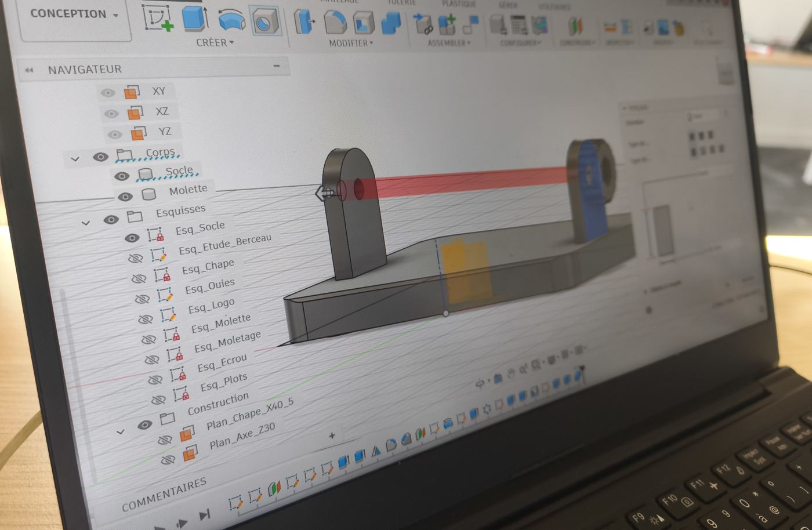Click the Plan_Chape_X40_5 plane icon
This screenshot has height=530, width=812.
[187, 433]
